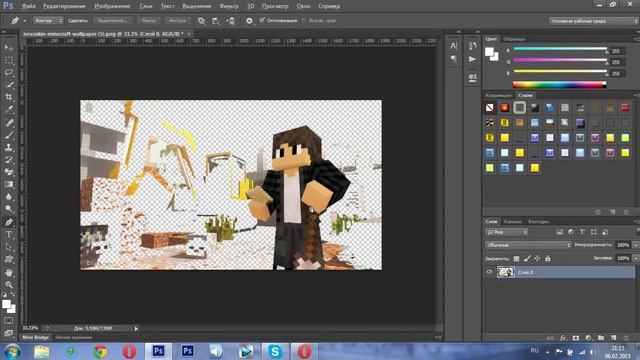Select the Clone Stamp tool
Viewport: 640px width, 360px height.
point(9,147)
